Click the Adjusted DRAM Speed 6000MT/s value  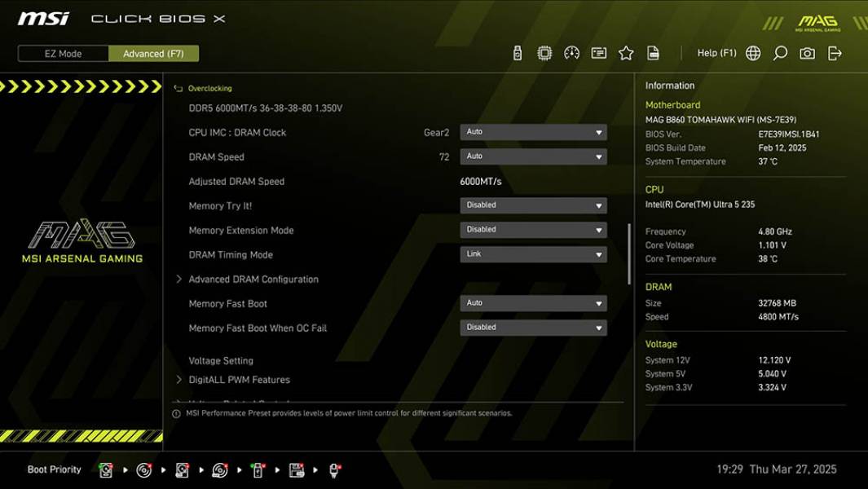[x=481, y=182]
